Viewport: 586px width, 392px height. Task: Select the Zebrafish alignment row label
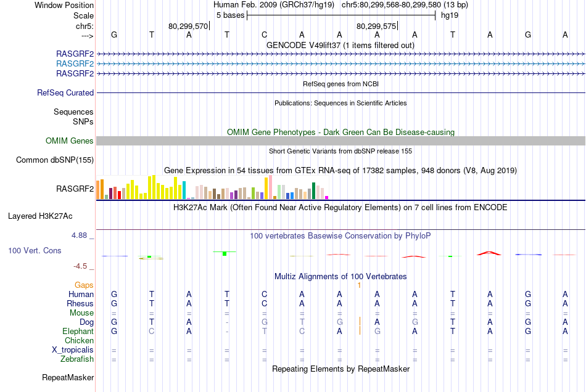[77, 359]
